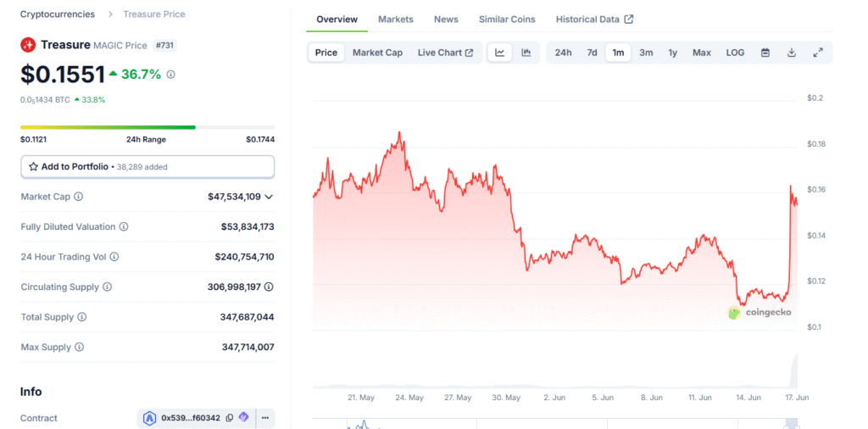The width and height of the screenshot is (868, 429).
Task: Click Circulating Supply label info icon
Action: (108, 287)
